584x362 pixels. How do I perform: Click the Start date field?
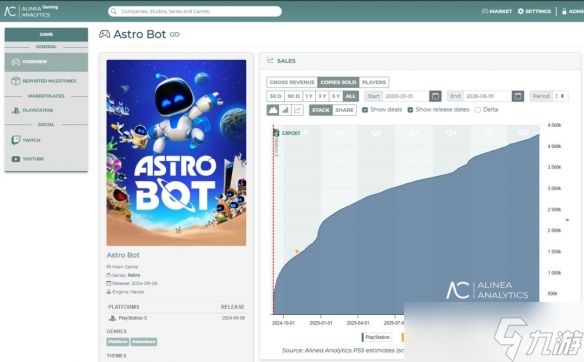point(406,96)
